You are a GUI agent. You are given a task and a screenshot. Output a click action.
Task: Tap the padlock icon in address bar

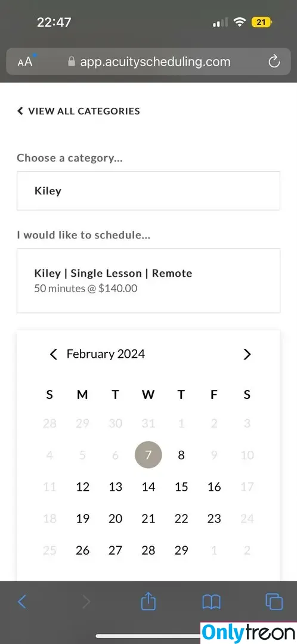(72, 61)
